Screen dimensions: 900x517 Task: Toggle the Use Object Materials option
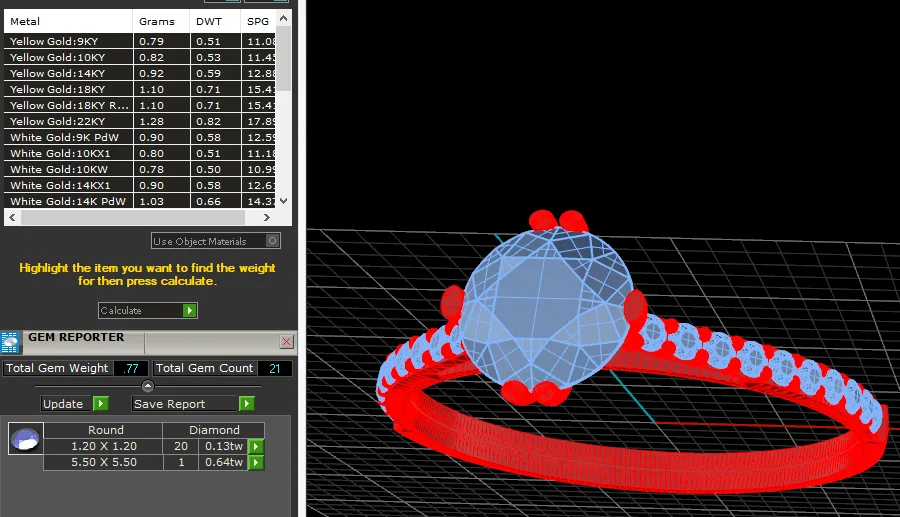click(273, 241)
